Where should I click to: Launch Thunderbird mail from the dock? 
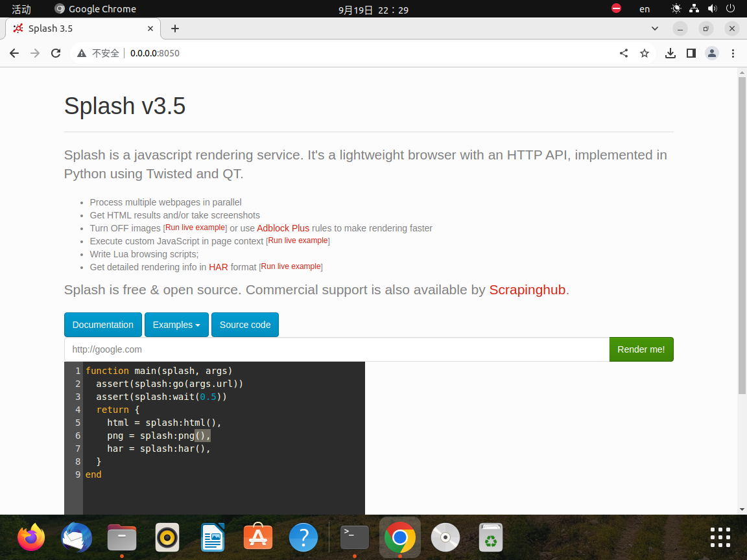[77, 537]
